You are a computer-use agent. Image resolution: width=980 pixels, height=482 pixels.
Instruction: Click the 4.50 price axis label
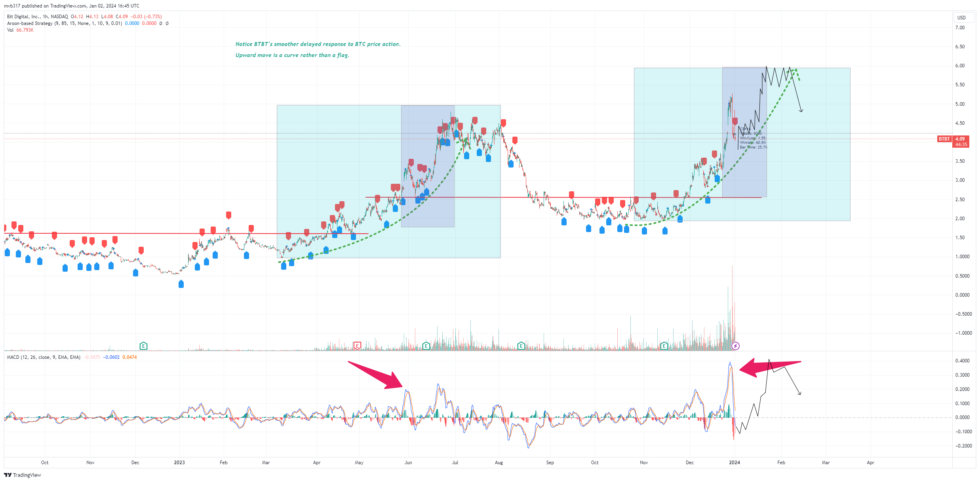(960, 123)
